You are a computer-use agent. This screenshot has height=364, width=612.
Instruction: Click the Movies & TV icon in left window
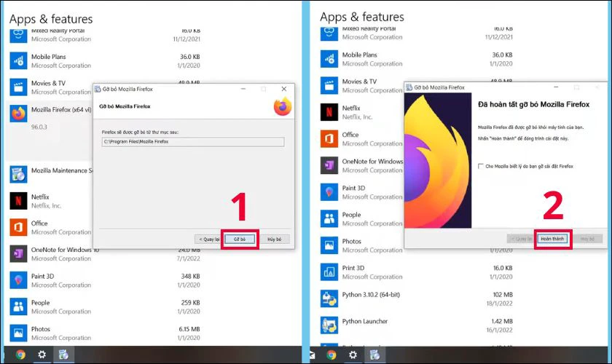pyautogui.click(x=18, y=87)
